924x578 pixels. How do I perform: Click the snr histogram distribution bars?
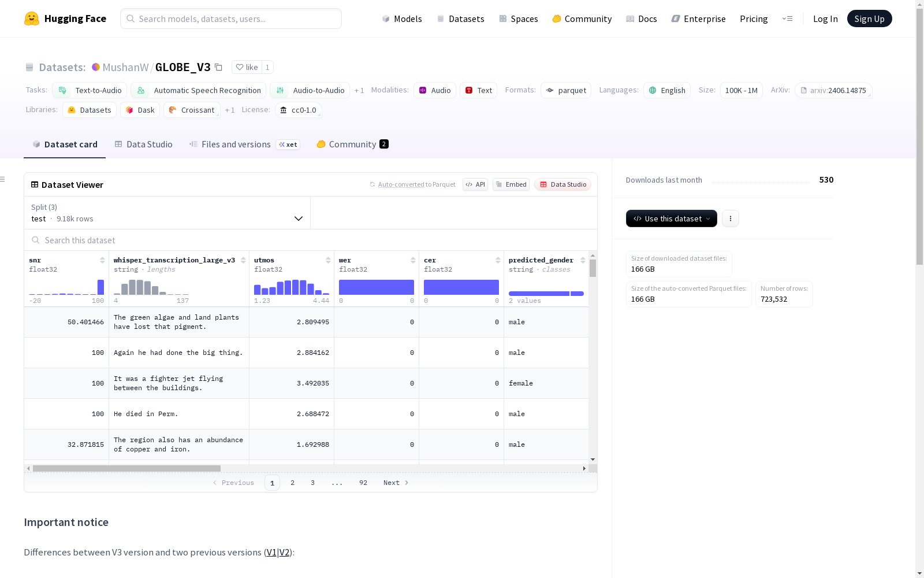click(x=66, y=287)
